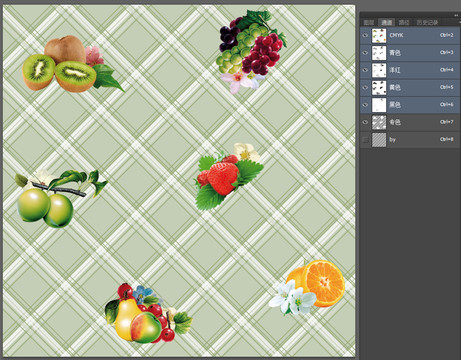The image size is (461, 360).
Task: Toggle the eye of the Ctrl+7 spot channel
Action: click(365, 122)
